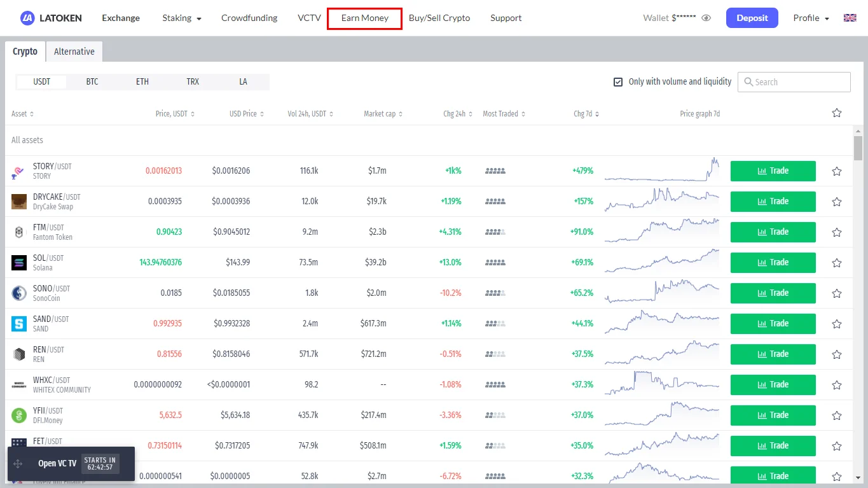Sort by Price, USDT column
Image resolution: width=868 pixels, height=488 pixels.
[175, 114]
